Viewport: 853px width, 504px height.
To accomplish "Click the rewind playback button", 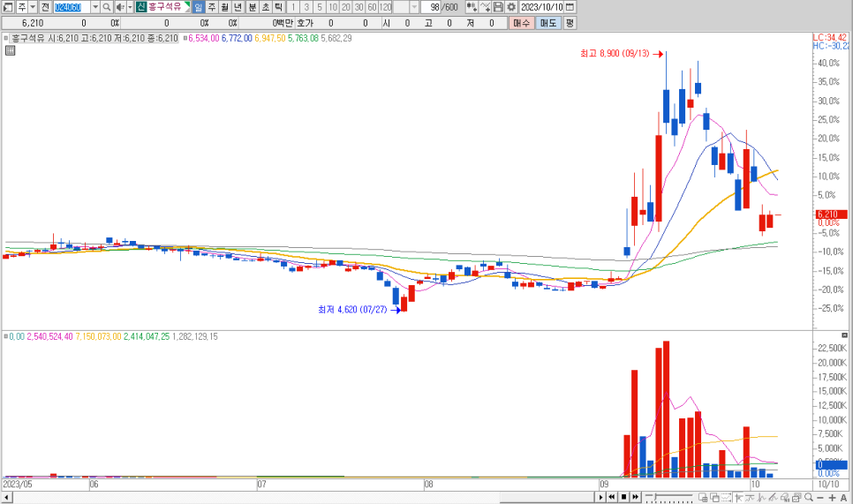I will tap(611, 497).
